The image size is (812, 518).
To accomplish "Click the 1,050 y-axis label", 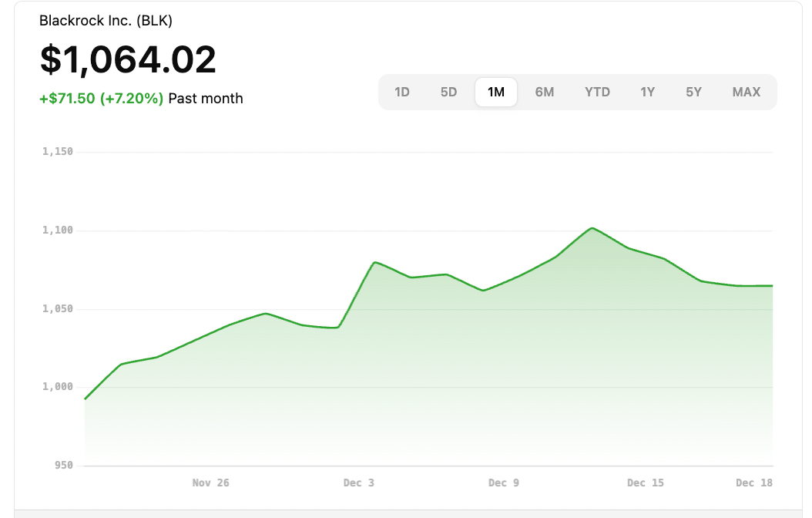I will (x=58, y=309).
